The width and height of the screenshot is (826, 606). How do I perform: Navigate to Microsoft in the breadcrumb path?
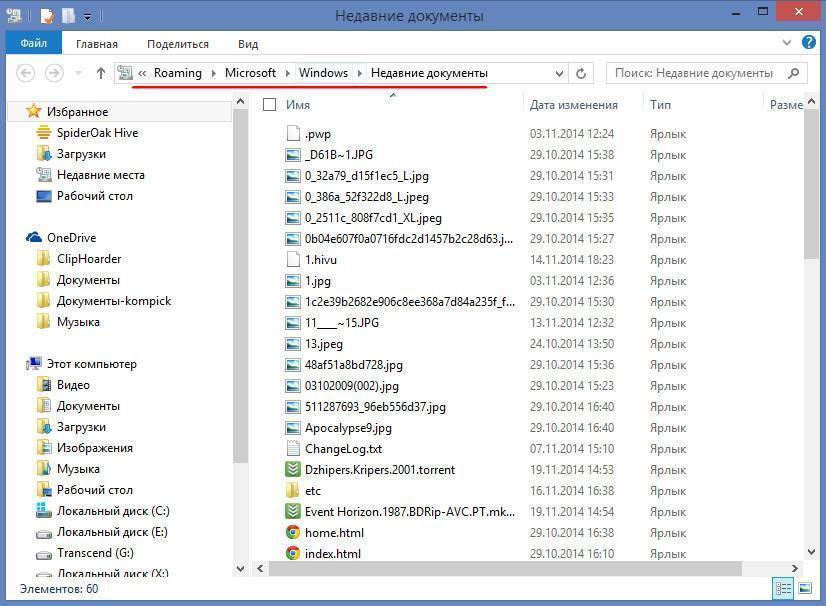(250, 73)
